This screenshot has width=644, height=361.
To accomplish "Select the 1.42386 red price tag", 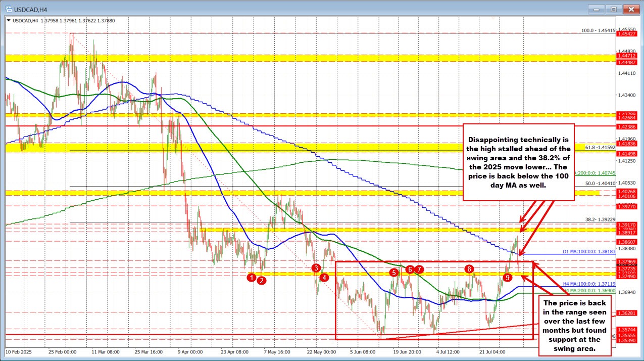I will point(628,126).
